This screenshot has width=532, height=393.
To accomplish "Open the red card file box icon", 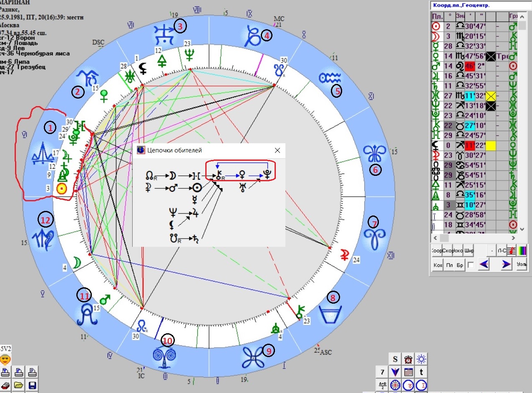I will pyautogui.click(x=5, y=385).
